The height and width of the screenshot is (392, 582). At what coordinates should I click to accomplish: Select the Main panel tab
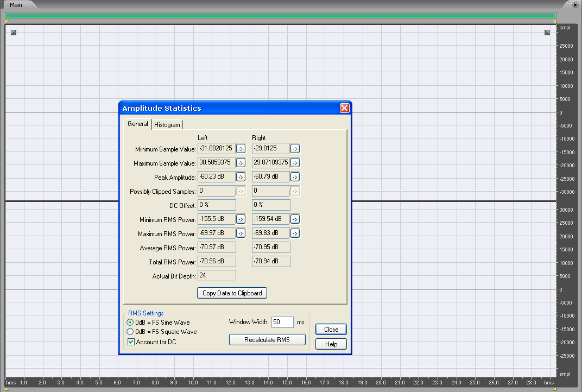click(x=16, y=5)
